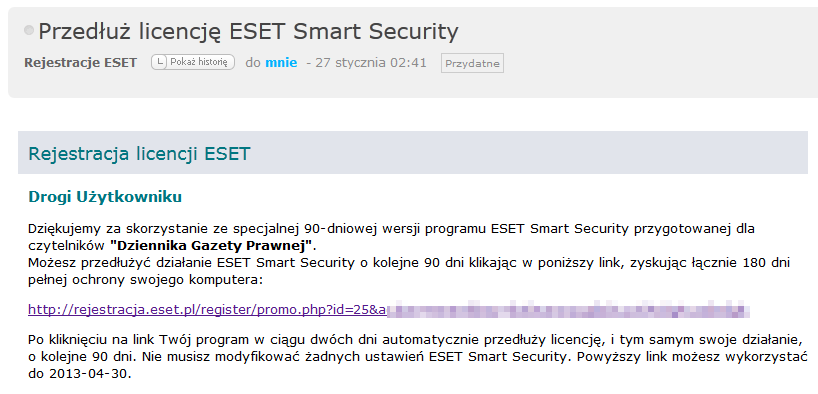
Task: Click the blurred part of the promo URL
Action: click(569, 310)
